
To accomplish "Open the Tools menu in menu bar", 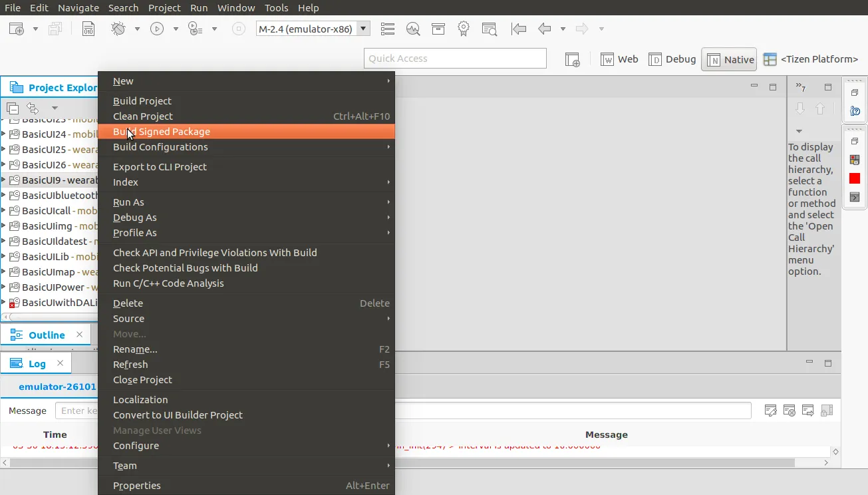I will click(x=276, y=8).
